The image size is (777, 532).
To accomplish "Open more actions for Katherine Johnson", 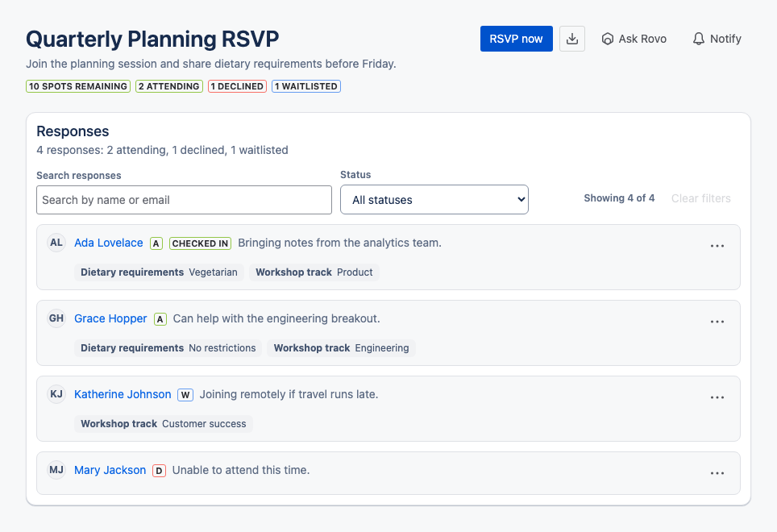I will coord(717,397).
